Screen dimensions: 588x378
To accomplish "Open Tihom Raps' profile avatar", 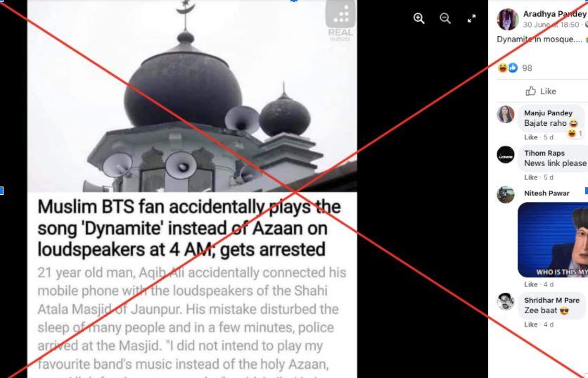I will coord(506,154).
